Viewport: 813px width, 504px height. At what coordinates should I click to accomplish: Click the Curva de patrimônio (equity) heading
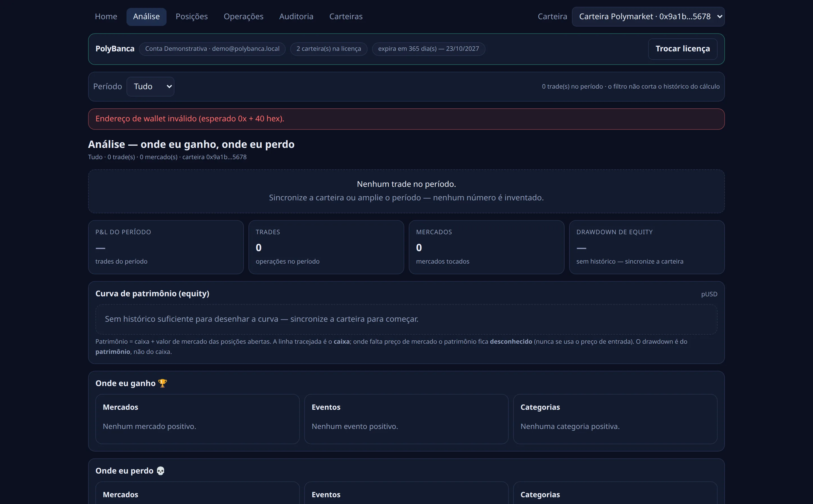(152, 293)
